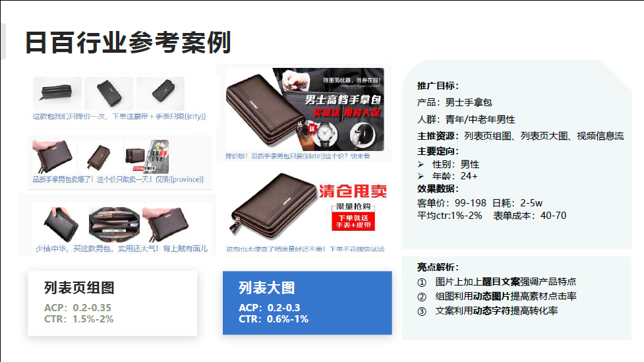Screen dimensions: 644x362
Task: Select the white 列表页组图 card
Action: [113, 303]
